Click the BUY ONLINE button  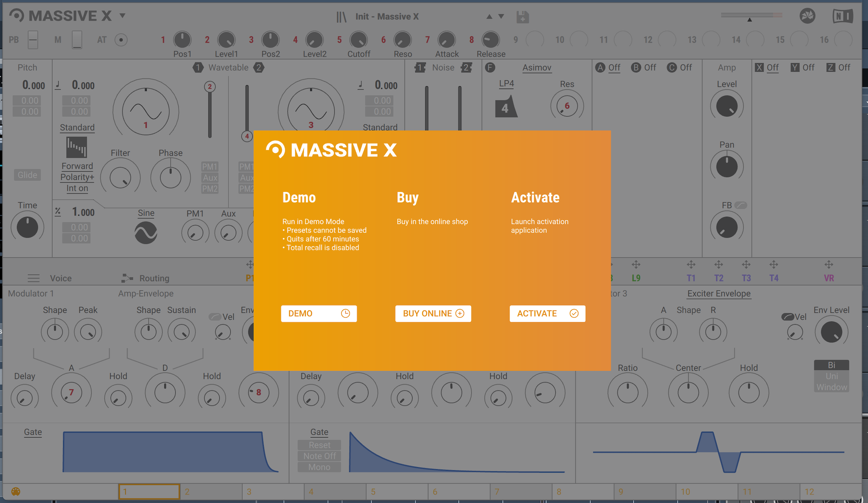pyautogui.click(x=433, y=314)
